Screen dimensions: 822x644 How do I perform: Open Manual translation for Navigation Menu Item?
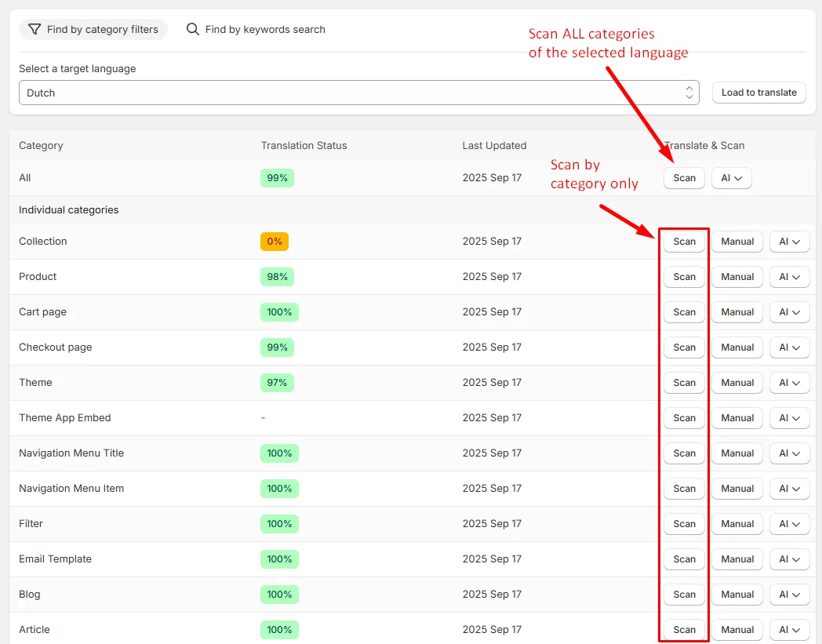(x=737, y=488)
